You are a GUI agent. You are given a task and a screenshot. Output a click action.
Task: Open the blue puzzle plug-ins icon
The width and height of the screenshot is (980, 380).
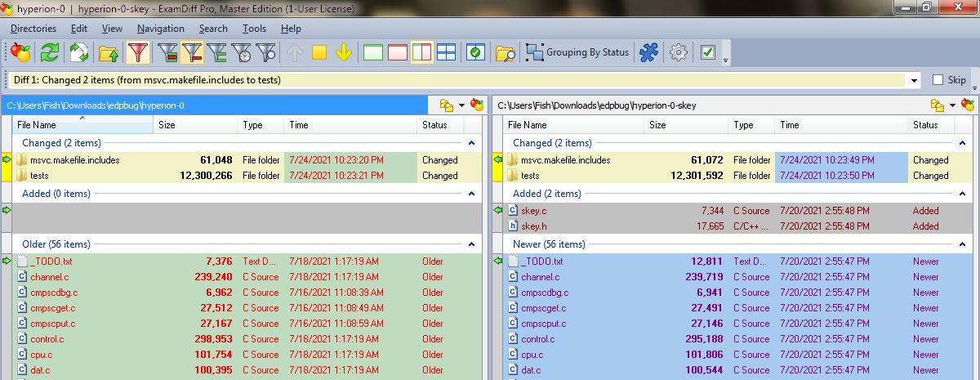(648, 52)
